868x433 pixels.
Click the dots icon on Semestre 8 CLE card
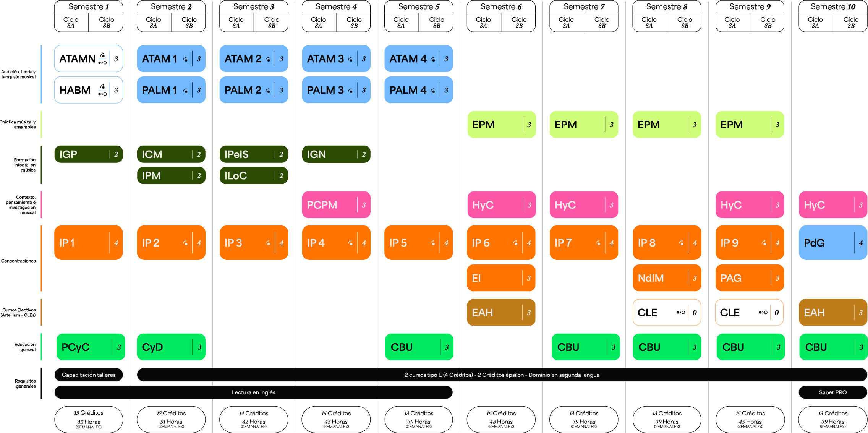click(680, 313)
